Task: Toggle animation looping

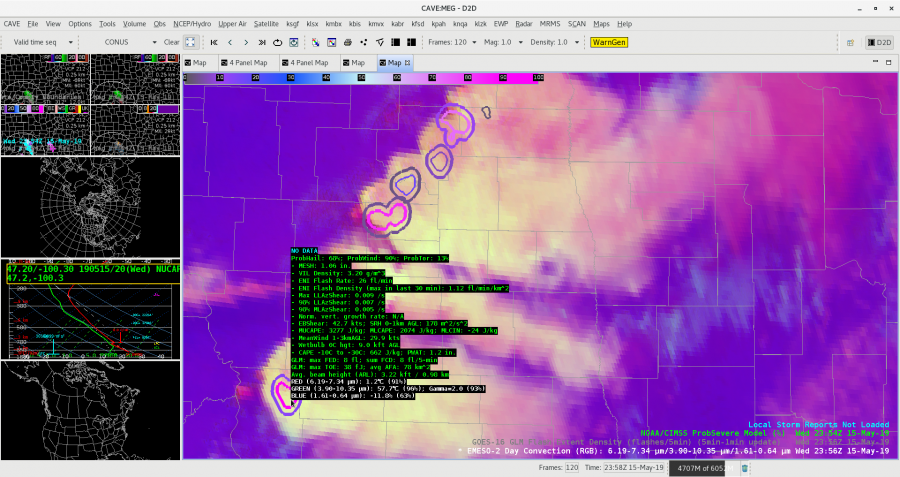Action: [x=278, y=43]
